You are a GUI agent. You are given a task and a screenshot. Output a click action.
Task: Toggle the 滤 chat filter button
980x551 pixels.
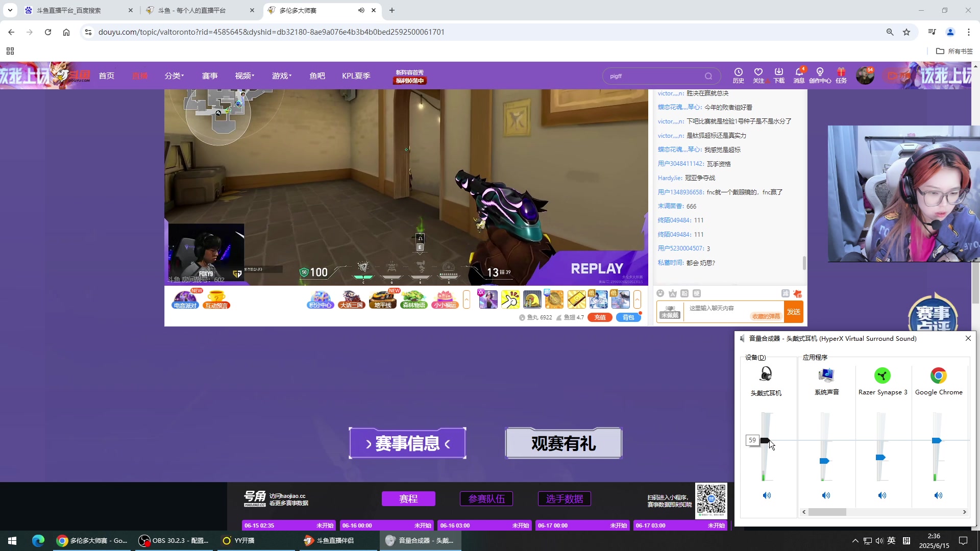[785, 293]
